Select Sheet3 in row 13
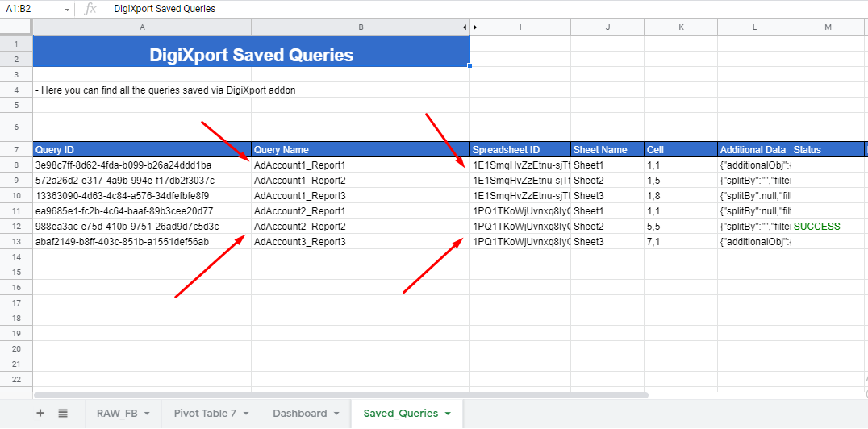The width and height of the screenshot is (868, 429). [607, 241]
